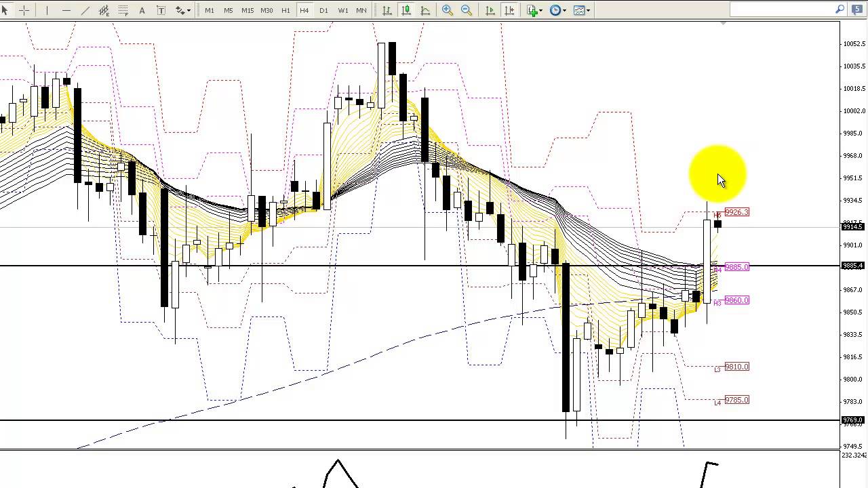Click the 9749.5 price scale value

[x=854, y=447]
